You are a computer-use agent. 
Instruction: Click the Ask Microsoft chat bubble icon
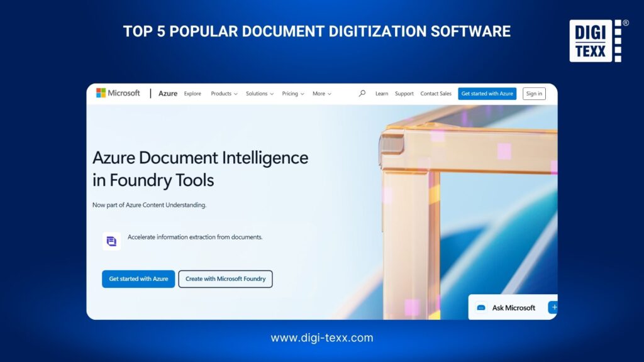click(481, 307)
